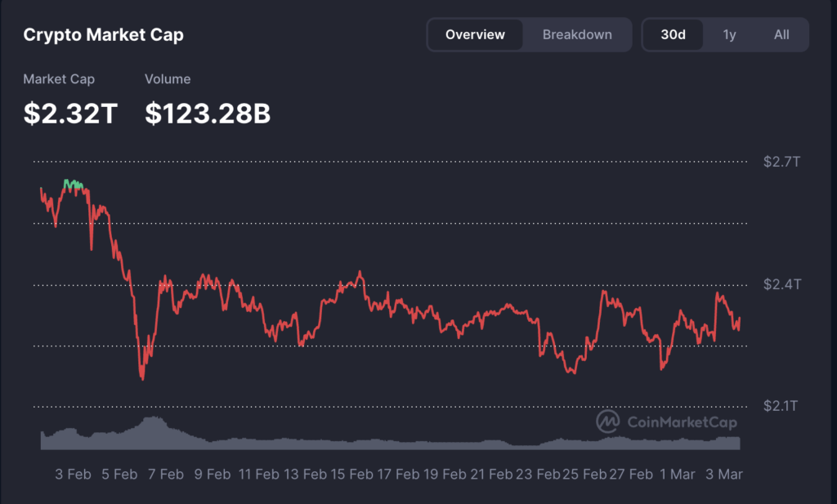Click the $2.7T axis label

pos(781,162)
